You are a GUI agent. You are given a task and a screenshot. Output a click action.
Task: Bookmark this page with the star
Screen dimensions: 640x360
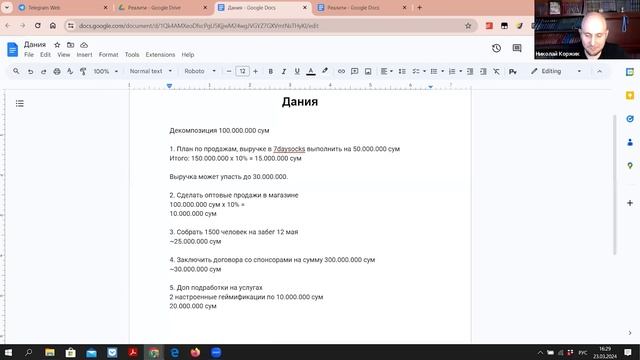point(468,26)
